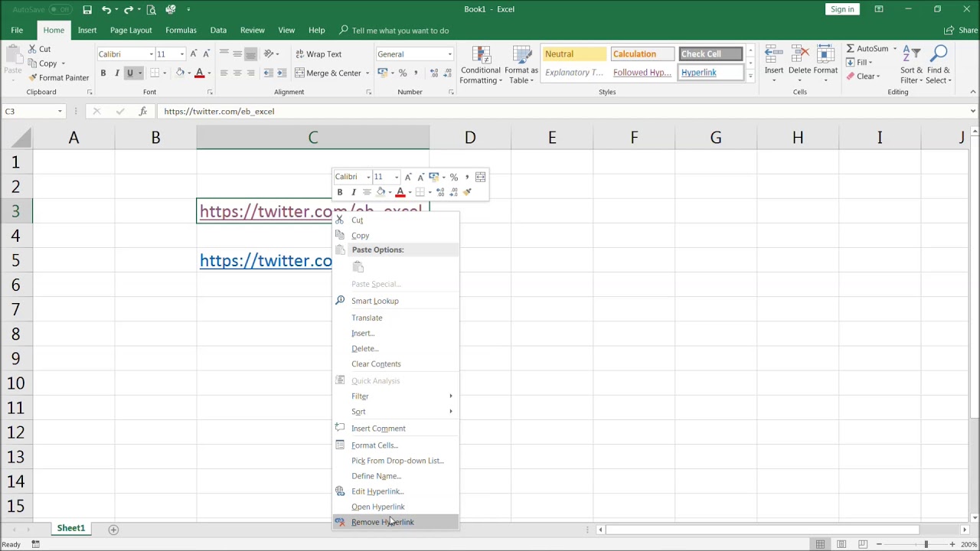Click the ribbon Fill Color bucket
Image resolution: width=980 pixels, height=551 pixels.
coord(180,73)
